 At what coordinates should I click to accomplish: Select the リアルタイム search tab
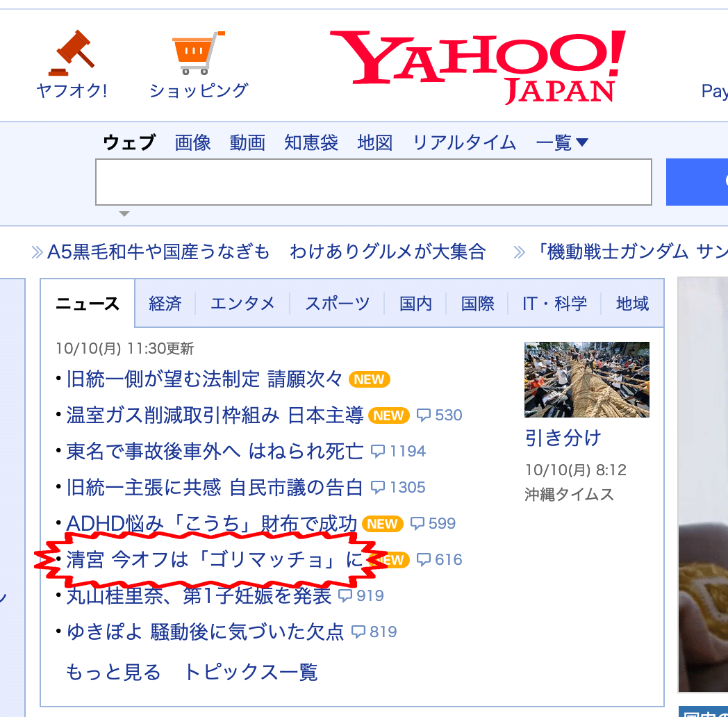[464, 142]
